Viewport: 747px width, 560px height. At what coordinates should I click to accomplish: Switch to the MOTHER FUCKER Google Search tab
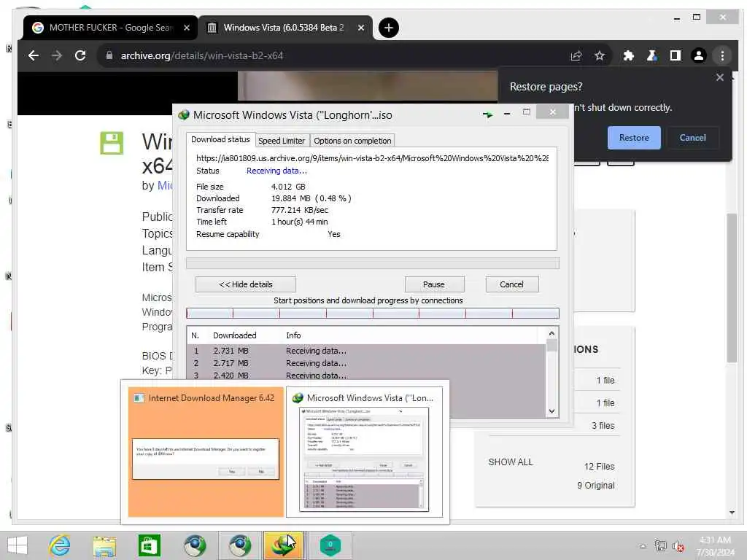pyautogui.click(x=110, y=28)
